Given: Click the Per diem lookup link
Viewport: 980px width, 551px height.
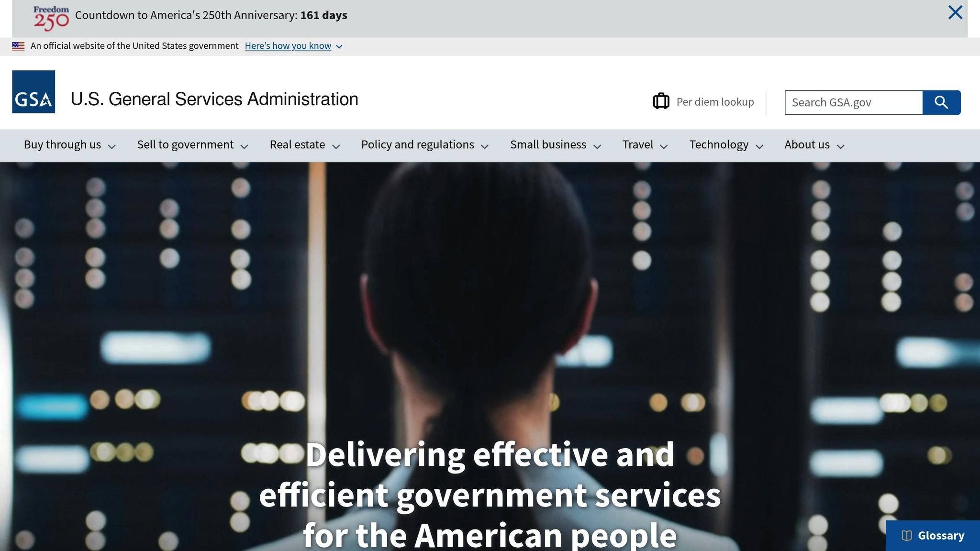Looking at the screenshot, I should click(715, 101).
